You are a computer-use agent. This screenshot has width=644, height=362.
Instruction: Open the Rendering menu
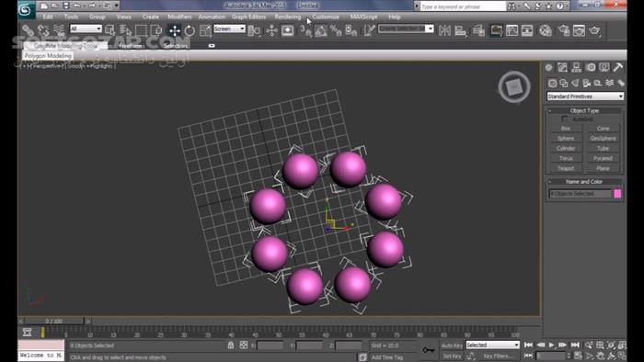point(287,17)
